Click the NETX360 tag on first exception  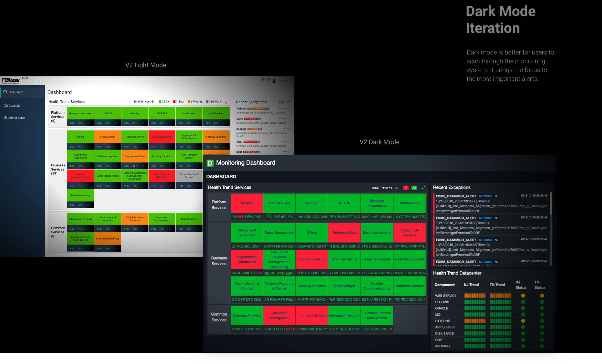(x=485, y=196)
